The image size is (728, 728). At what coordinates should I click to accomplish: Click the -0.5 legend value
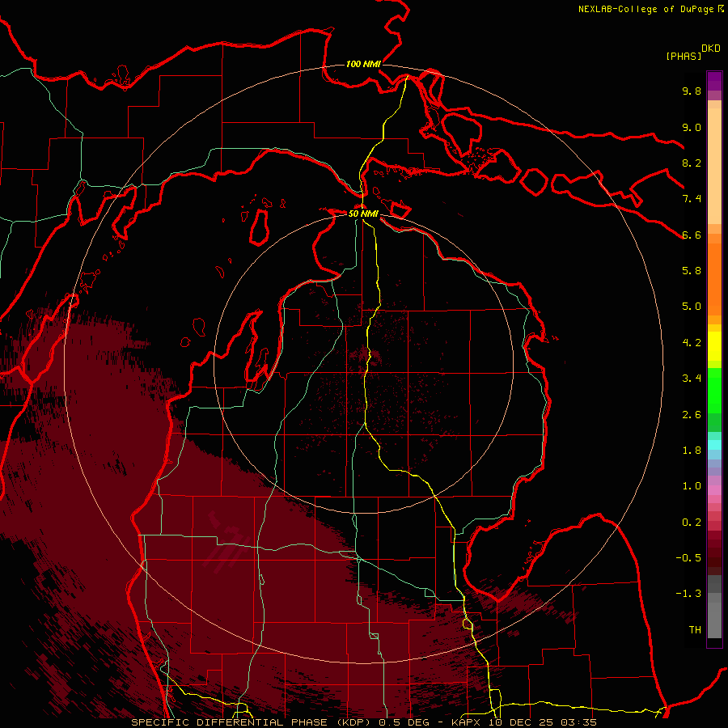[688, 558]
